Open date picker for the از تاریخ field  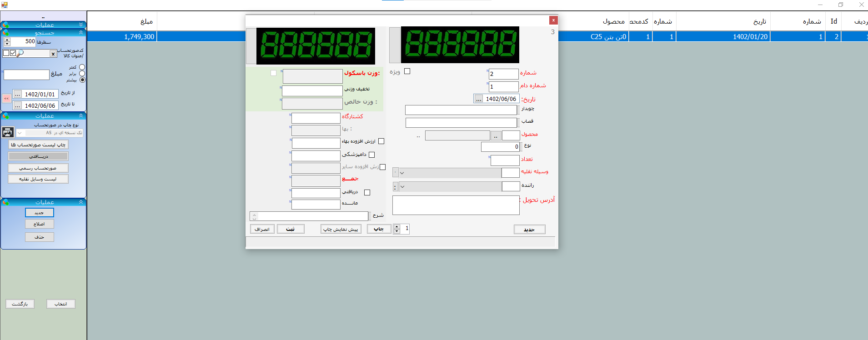17,94
